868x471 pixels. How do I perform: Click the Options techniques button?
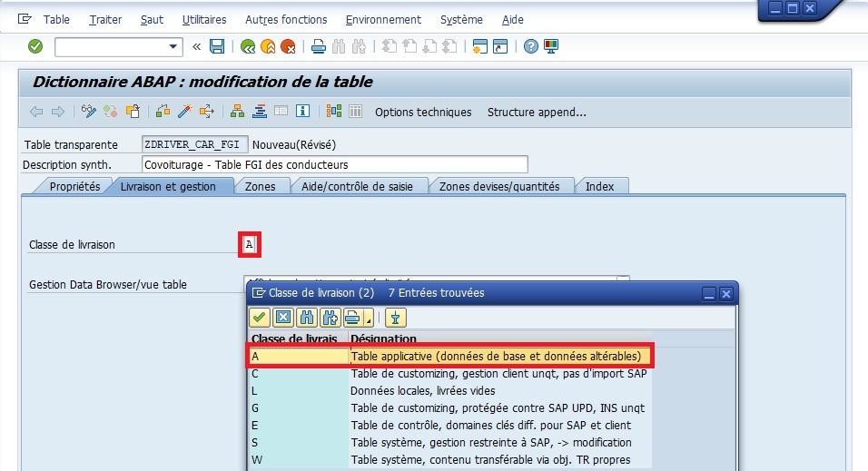[423, 113]
